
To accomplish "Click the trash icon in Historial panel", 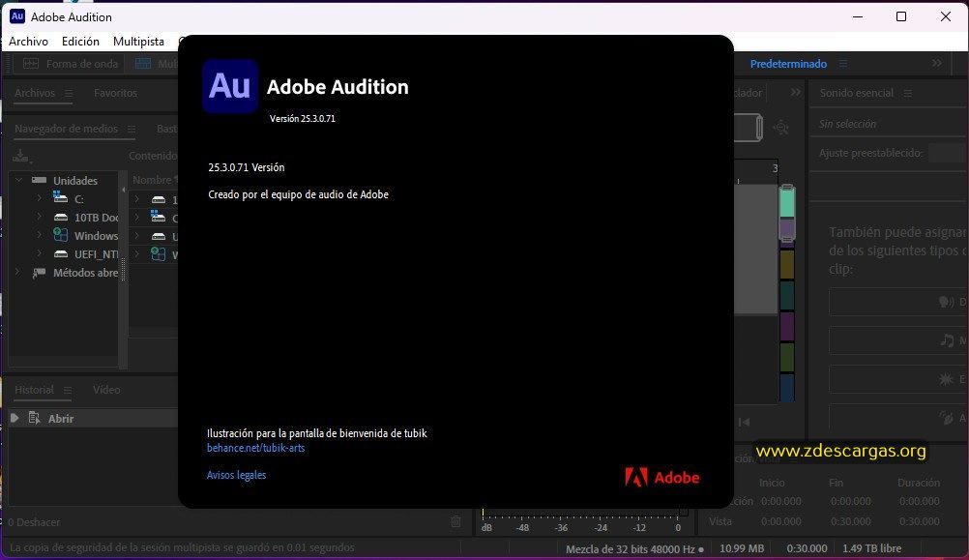I will coord(456,521).
